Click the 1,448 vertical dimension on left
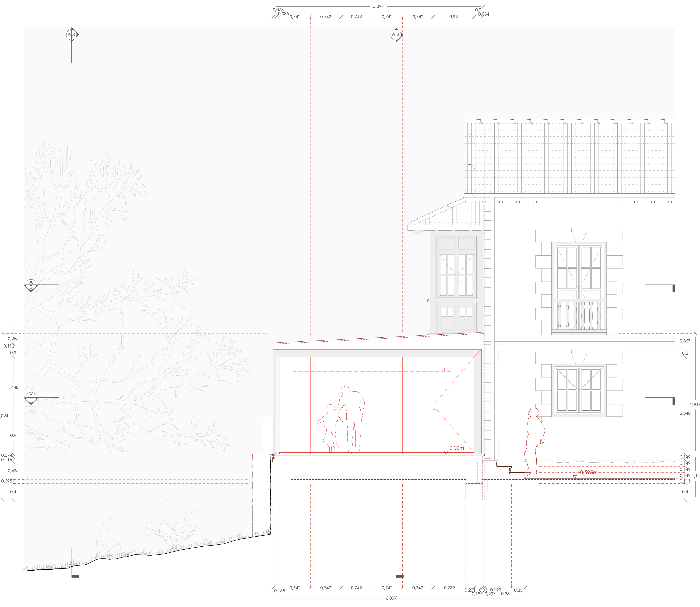Image resolution: width=700 pixels, height=607 pixels. tap(13, 387)
